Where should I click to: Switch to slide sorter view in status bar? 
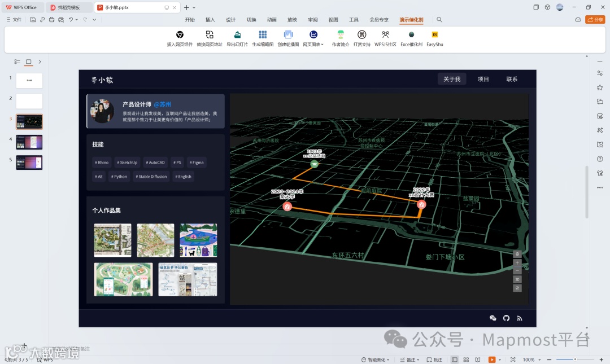466,359
